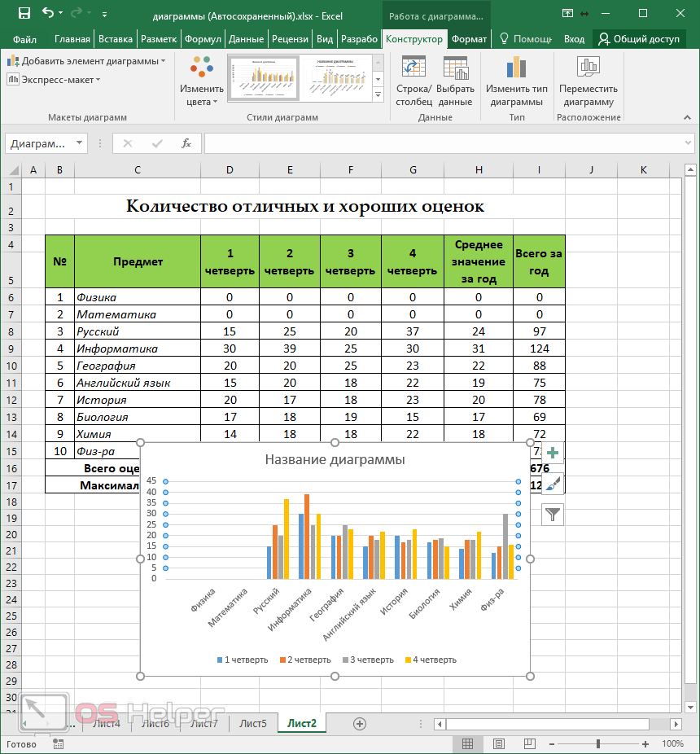The image size is (700, 754).
Task: Click the zoom slider handle
Action: [597, 743]
